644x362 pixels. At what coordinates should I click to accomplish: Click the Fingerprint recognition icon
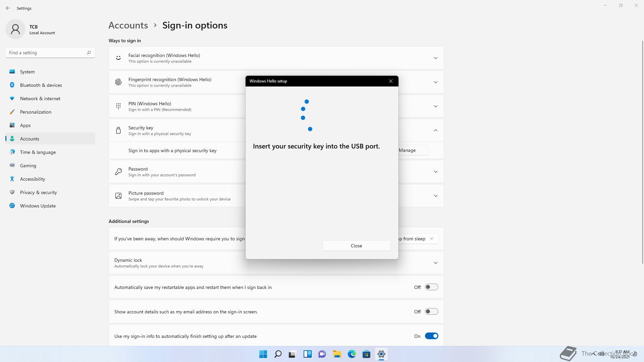coord(118,82)
